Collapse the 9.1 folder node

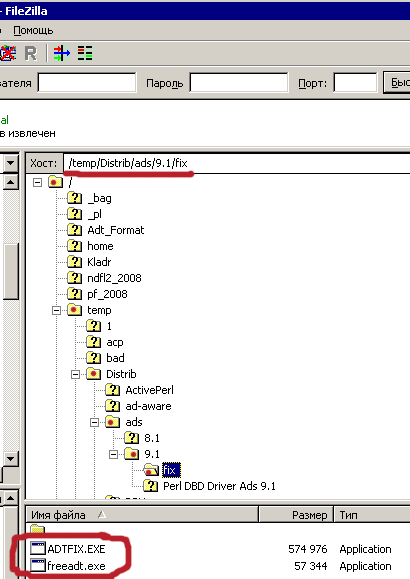[113, 454]
